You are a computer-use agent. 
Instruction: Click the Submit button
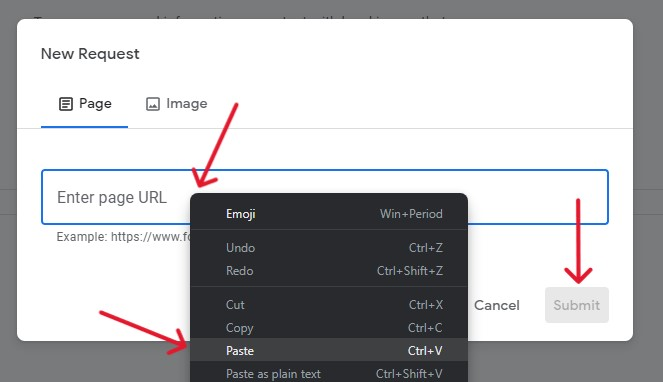pos(577,305)
